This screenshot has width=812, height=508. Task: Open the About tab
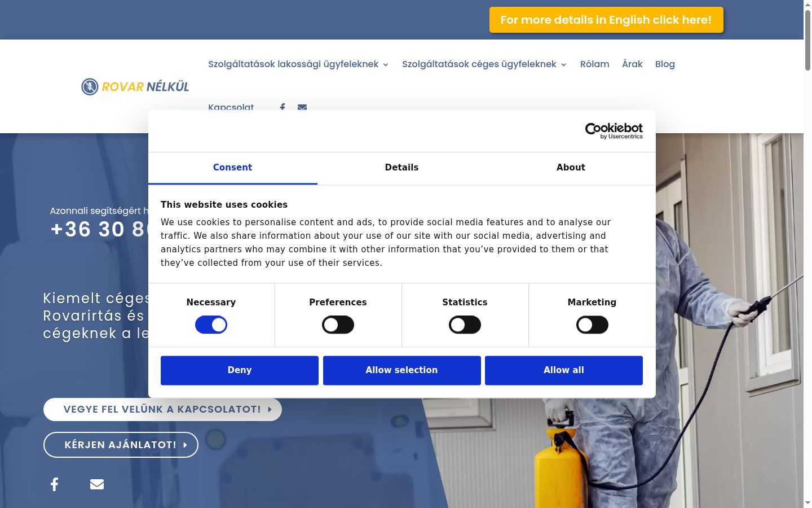(571, 168)
